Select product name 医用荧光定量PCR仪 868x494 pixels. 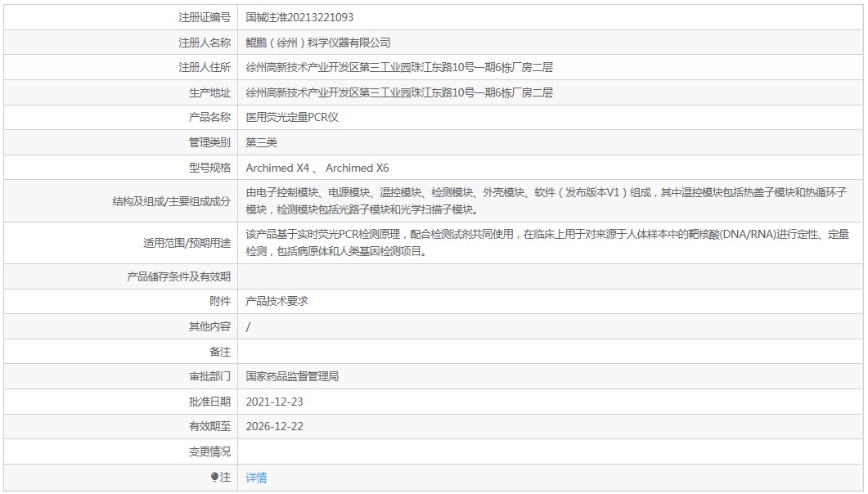(292, 117)
